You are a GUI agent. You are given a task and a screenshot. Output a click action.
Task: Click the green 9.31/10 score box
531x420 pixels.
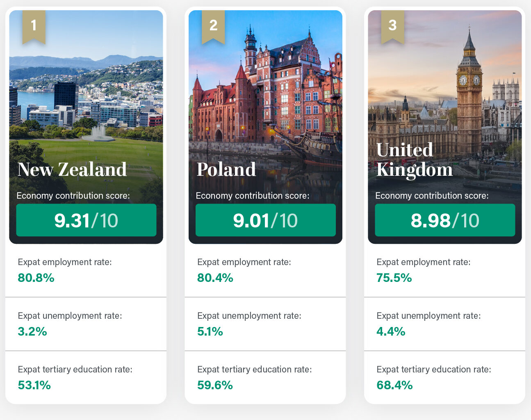(x=86, y=220)
